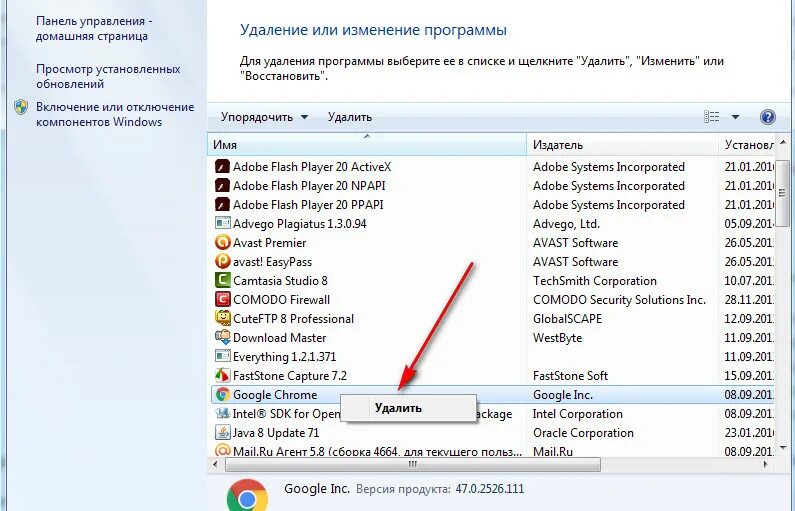795x511 pixels.
Task: Click the scroll right arrow
Action: [765, 464]
